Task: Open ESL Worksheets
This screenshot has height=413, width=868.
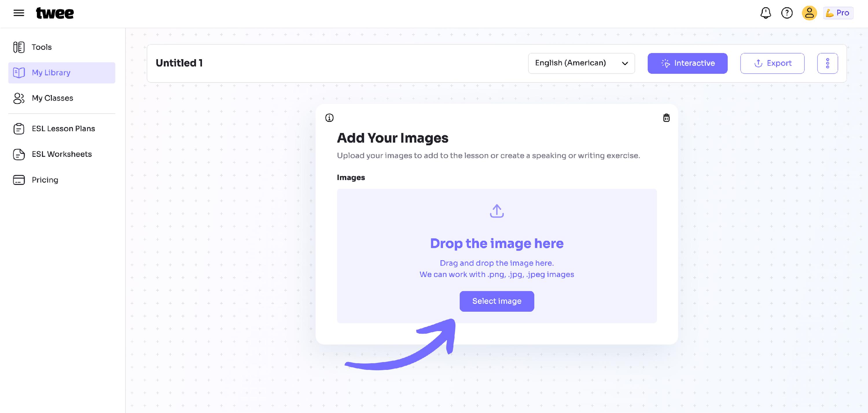Action: point(62,155)
